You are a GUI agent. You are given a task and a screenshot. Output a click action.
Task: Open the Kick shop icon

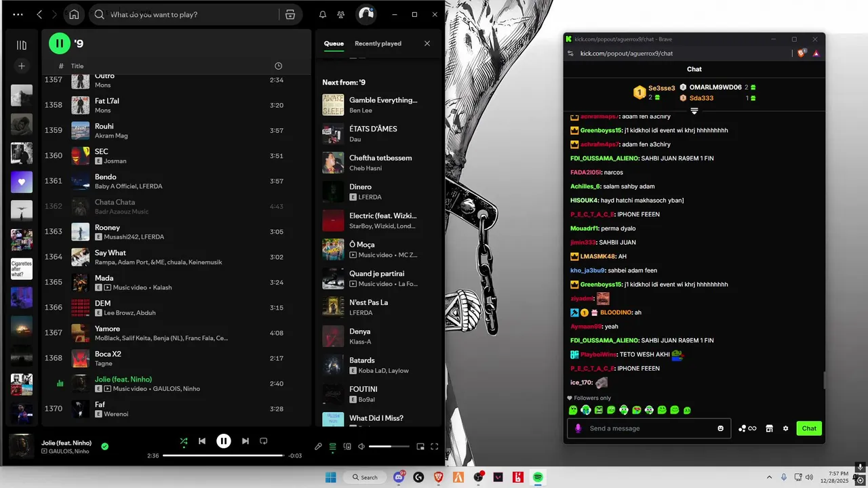pos(770,428)
